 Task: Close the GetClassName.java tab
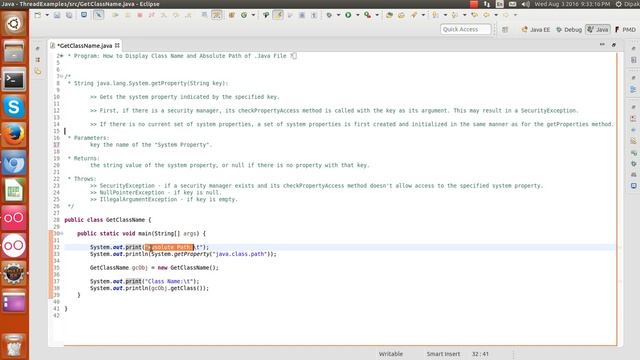(118, 45)
